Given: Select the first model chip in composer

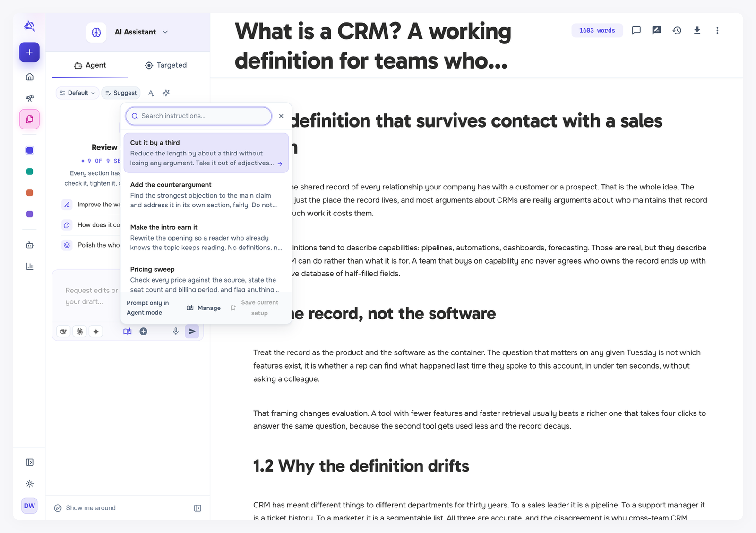Looking at the screenshot, I should 63,332.
